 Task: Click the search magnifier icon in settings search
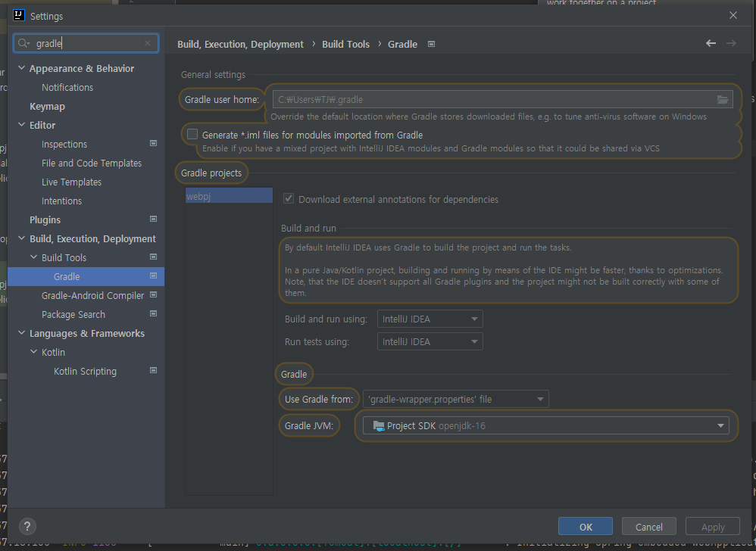click(23, 43)
